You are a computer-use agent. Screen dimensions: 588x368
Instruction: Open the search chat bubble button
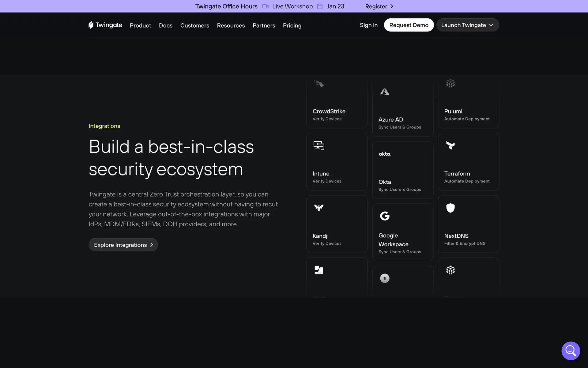point(571,351)
